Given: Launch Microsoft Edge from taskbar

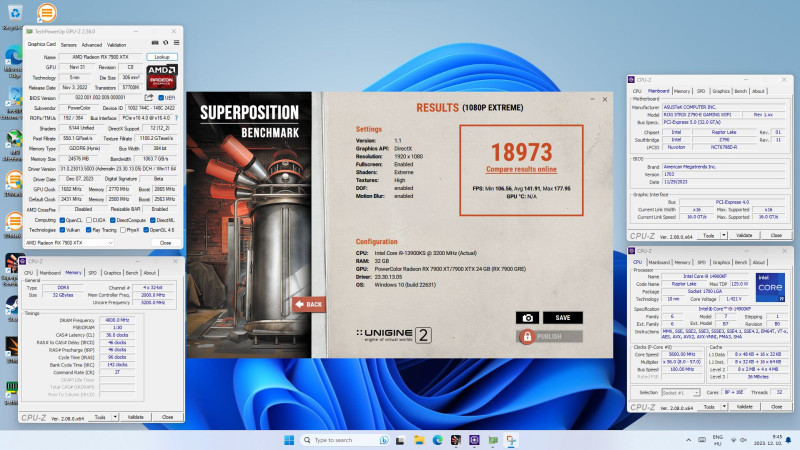Looking at the screenshot, I should pyautogui.click(x=437, y=440).
